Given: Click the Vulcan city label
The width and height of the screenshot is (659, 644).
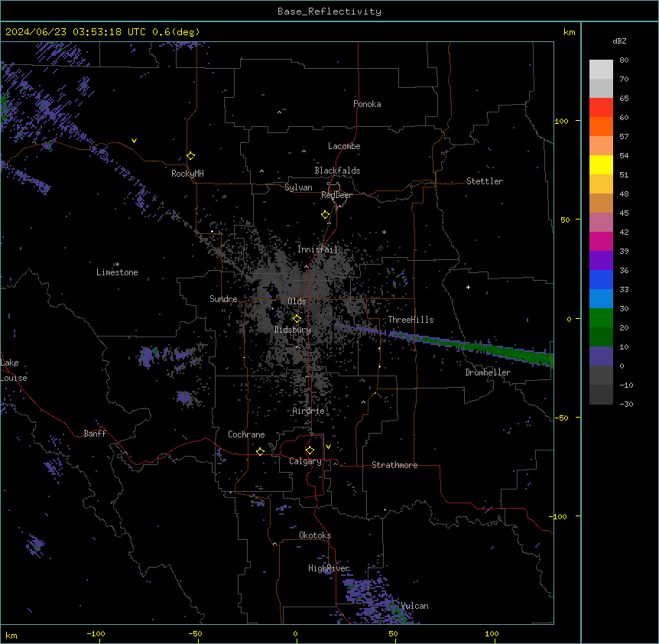Looking at the screenshot, I should point(415,606).
